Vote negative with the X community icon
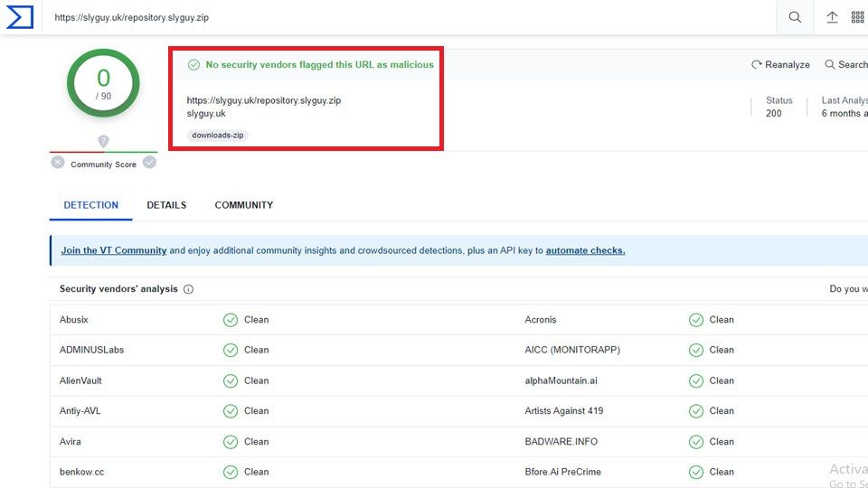868x488 pixels. [x=58, y=163]
